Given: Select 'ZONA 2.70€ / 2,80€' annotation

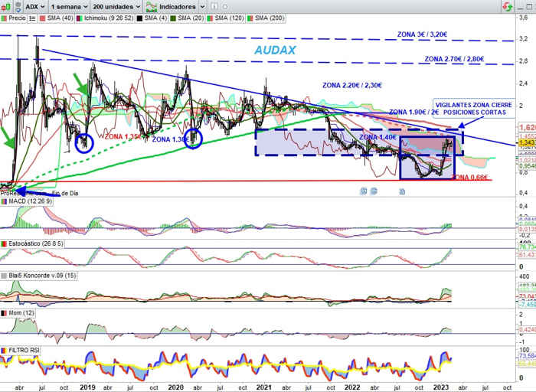Looking at the screenshot, I should 454,59.
